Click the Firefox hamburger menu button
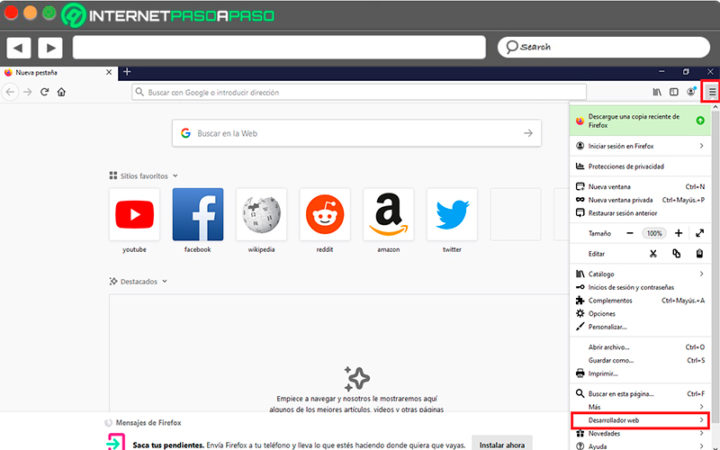Image resolution: width=720 pixels, height=450 pixels. (711, 92)
